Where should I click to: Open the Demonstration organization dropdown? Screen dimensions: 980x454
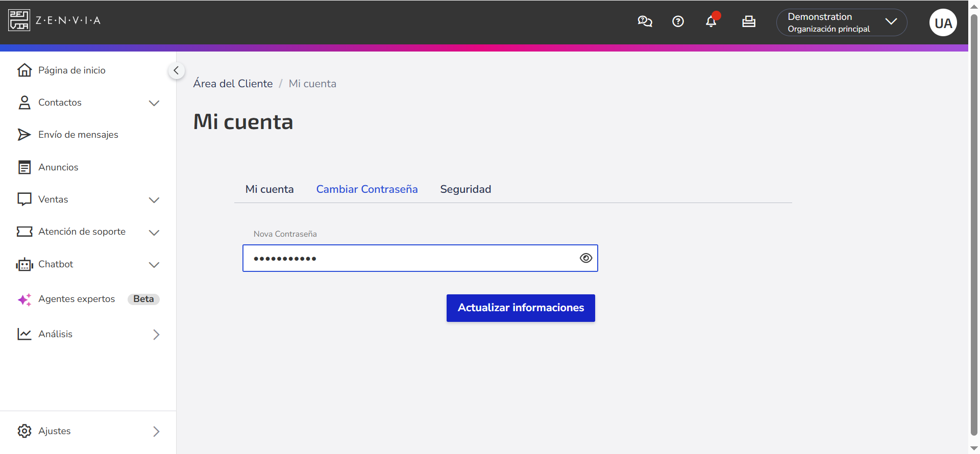[842, 22]
